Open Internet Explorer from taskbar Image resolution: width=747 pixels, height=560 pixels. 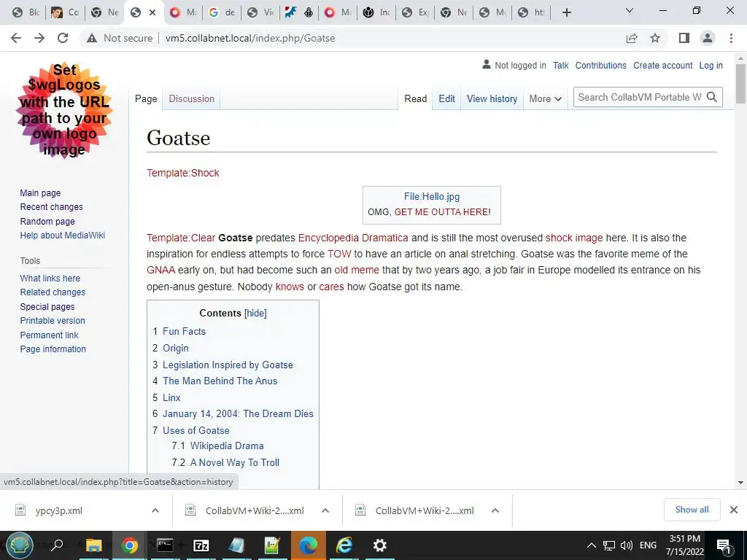344,545
